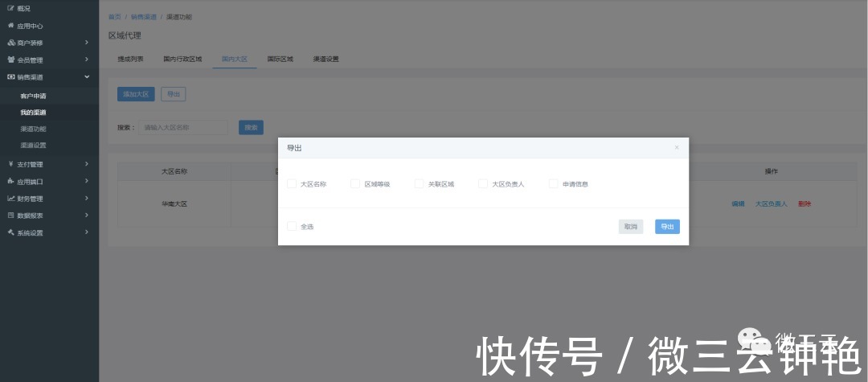The image size is (868, 382).
Task: Open 我的渠道 in the sidebar
Action: pyautogui.click(x=33, y=113)
